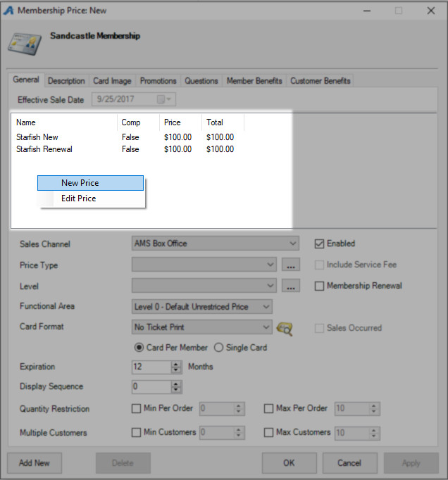
Task: Click the Comp column header
Action: pos(139,122)
